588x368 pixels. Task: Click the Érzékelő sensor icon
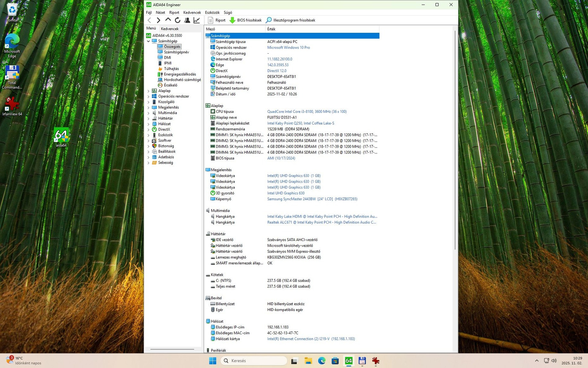tap(160, 85)
